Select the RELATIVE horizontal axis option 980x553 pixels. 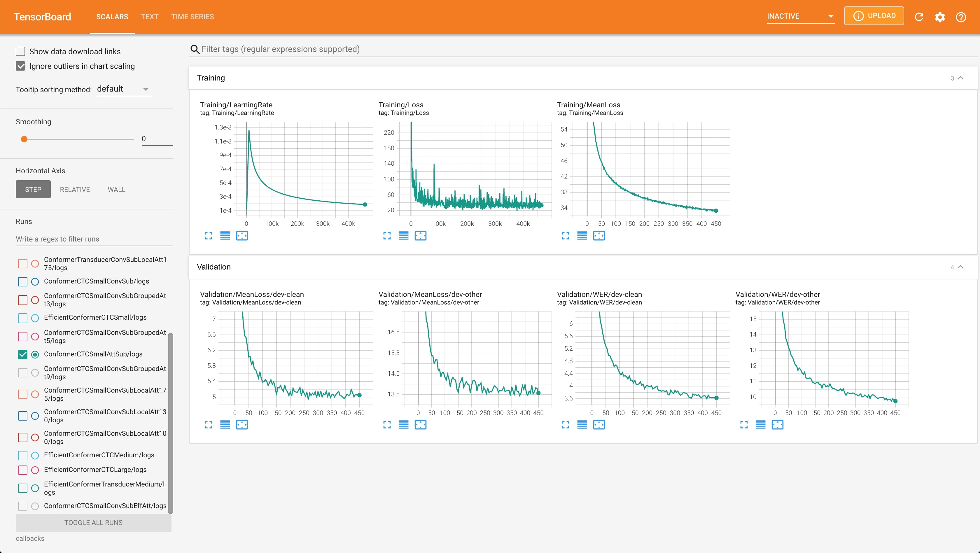click(75, 189)
